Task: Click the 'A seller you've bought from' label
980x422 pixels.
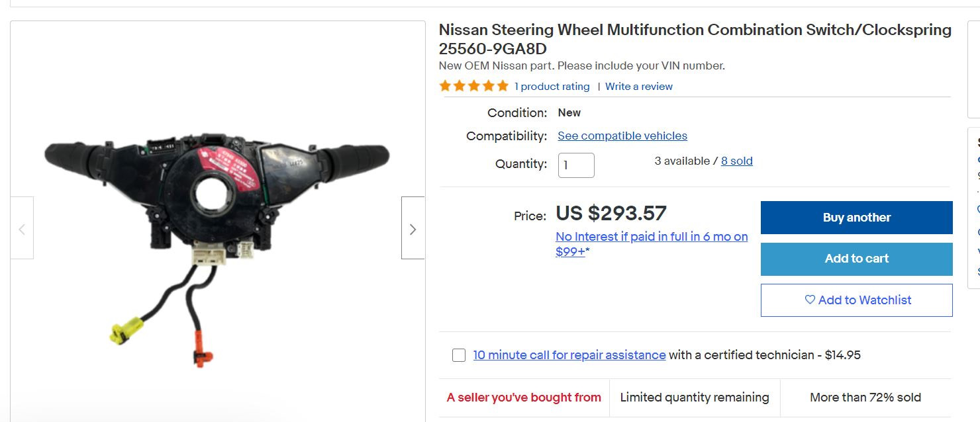Action: point(524,398)
